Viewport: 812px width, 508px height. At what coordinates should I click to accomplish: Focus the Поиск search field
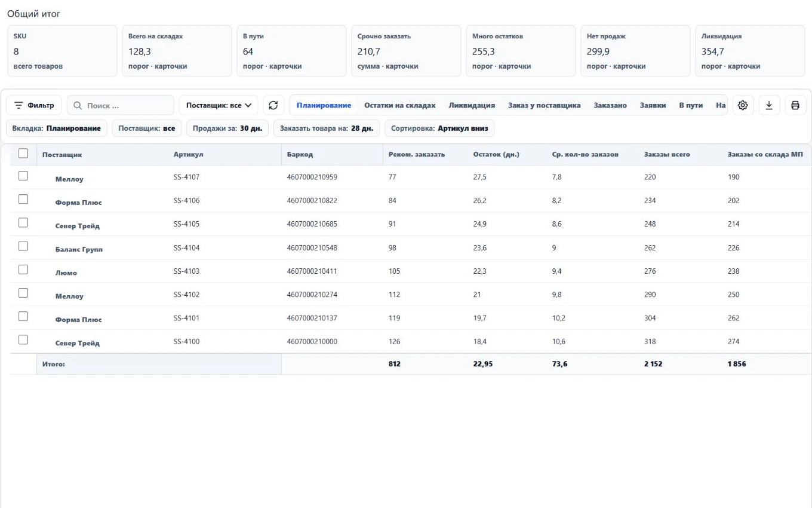[120, 105]
